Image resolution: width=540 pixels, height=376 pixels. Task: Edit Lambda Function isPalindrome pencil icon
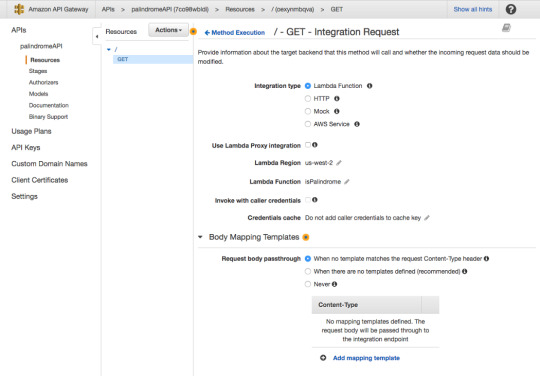click(347, 181)
